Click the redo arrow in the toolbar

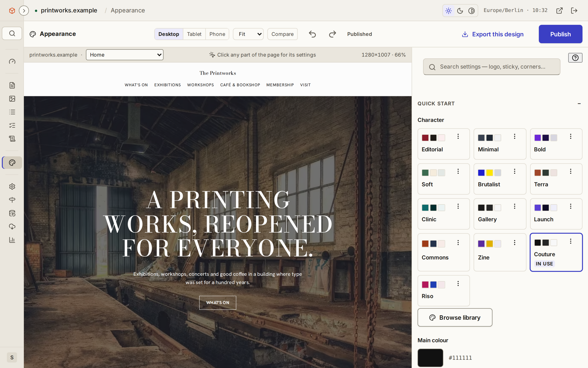332,34
